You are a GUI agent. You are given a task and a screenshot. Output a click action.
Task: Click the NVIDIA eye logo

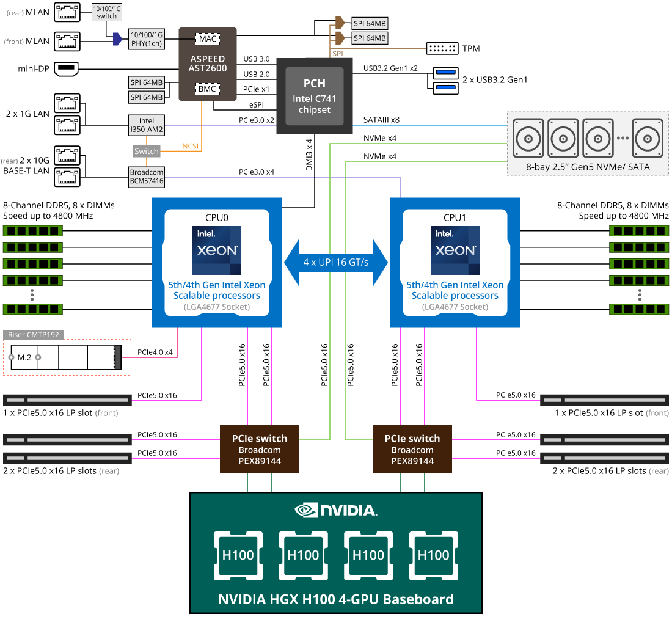[x=306, y=510]
